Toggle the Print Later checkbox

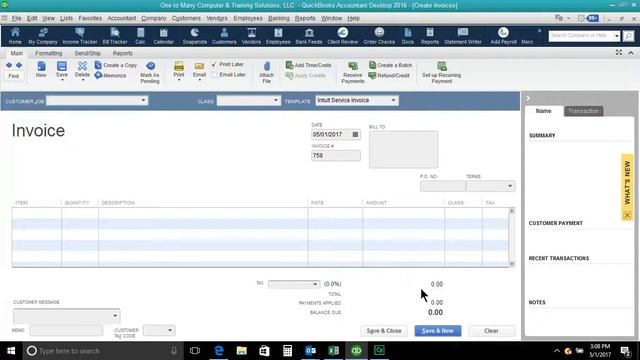pos(214,64)
